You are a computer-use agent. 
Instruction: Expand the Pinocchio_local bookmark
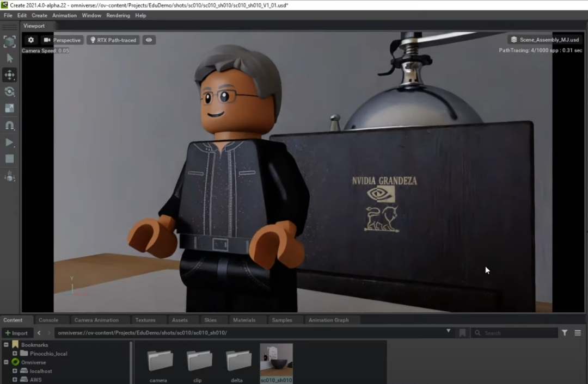(15, 354)
